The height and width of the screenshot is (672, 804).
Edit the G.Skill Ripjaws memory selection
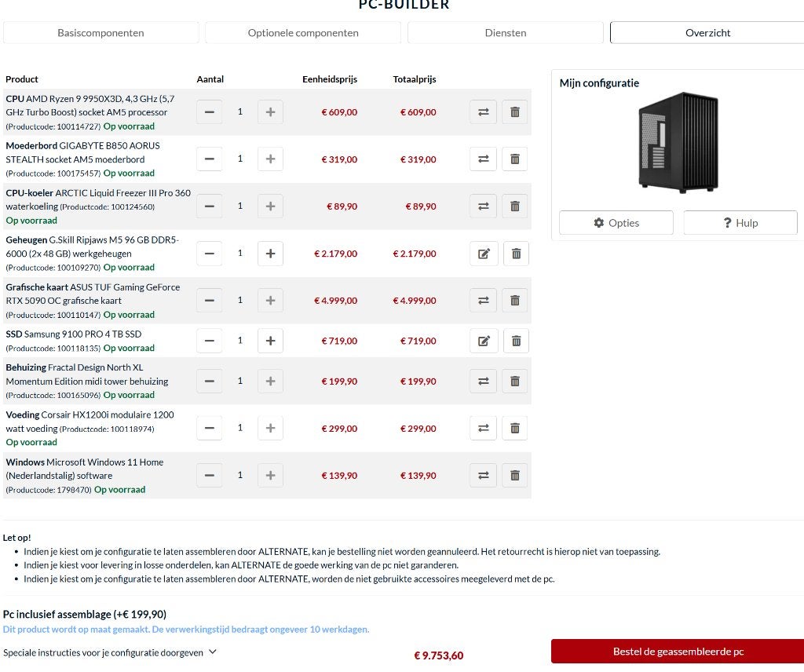tap(484, 254)
